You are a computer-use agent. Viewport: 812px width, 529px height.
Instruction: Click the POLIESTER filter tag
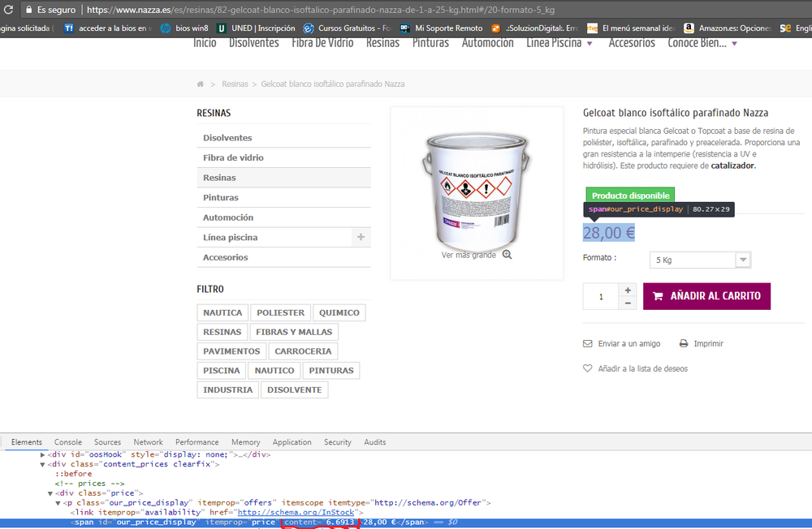click(281, 312)
